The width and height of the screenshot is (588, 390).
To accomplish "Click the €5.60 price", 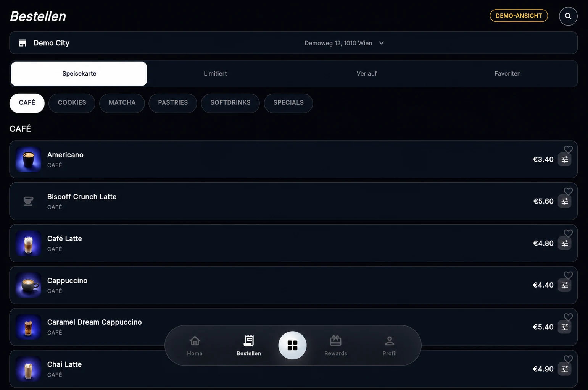I will (x=543, y=201).
